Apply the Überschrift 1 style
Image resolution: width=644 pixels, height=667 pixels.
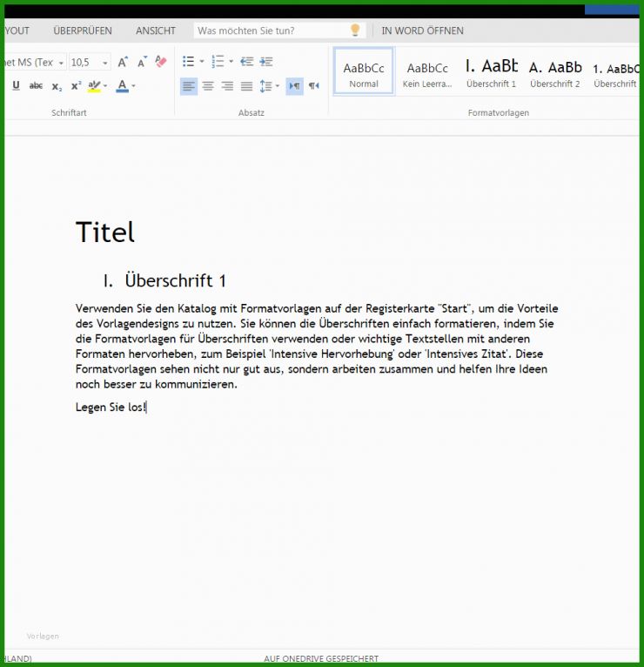491,73
